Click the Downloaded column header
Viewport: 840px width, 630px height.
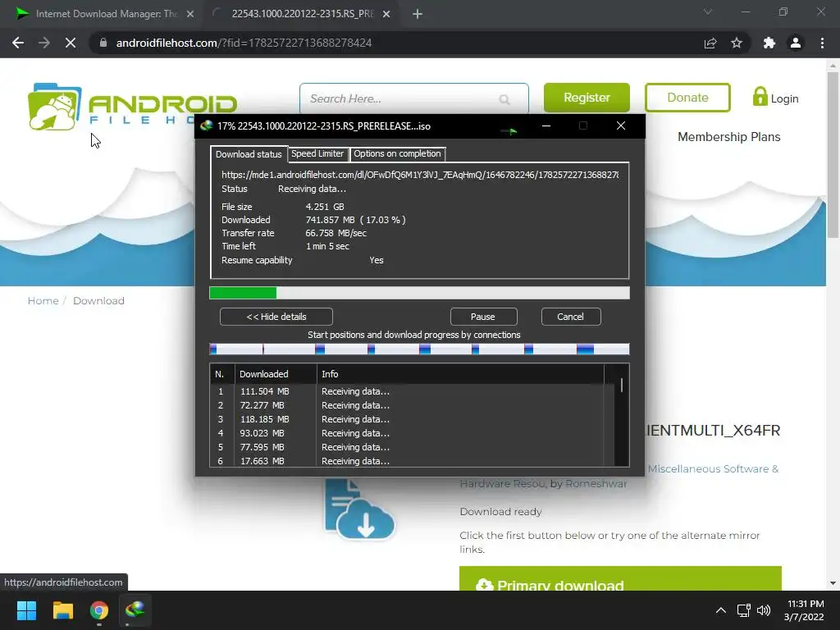276,374
